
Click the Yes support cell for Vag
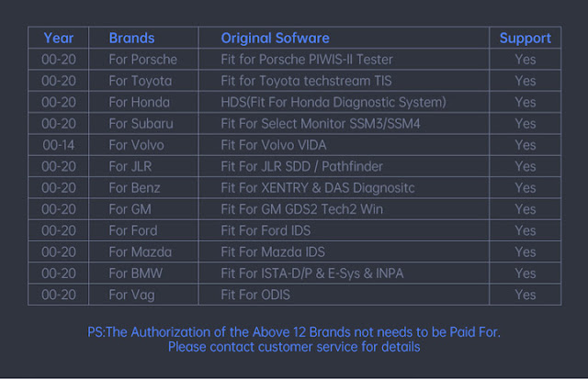click(525, 295)
